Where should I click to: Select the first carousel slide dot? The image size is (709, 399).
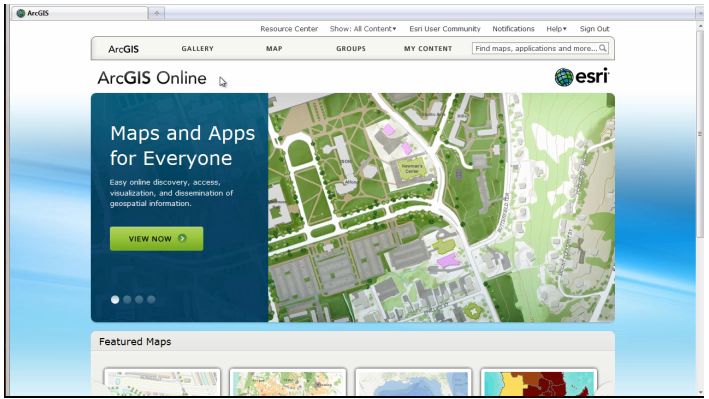coord(115,299)
